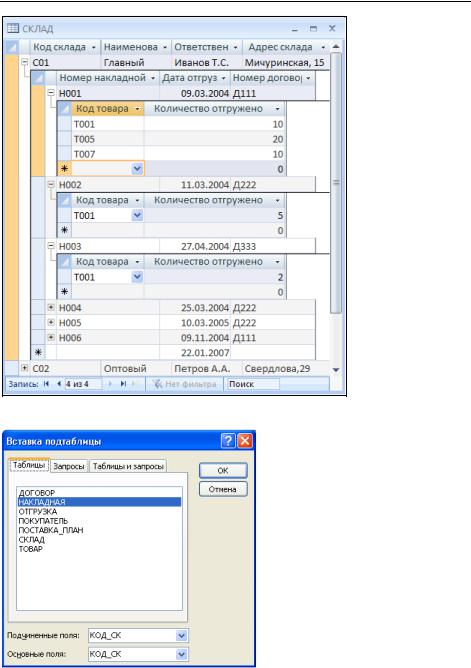This screenshot has width=471, height=668.
Task: Go to the last record
Action: click(123, 384)
